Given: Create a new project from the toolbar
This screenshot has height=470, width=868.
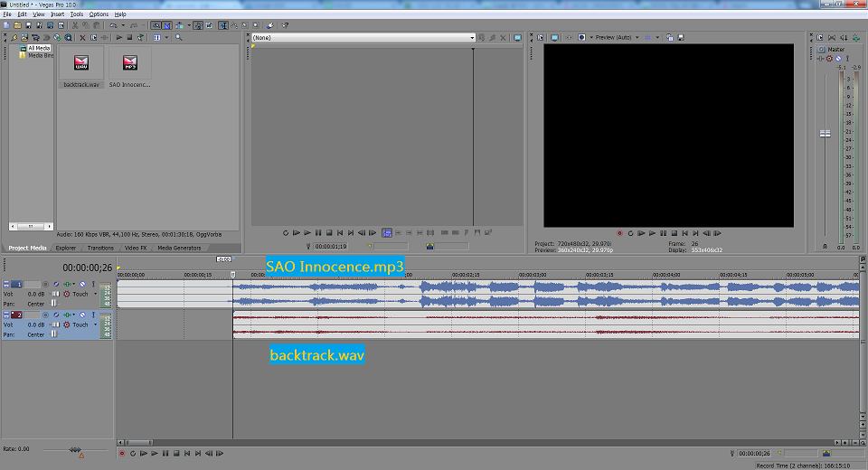Looking at the screenshot, I should tap(6, 25).
